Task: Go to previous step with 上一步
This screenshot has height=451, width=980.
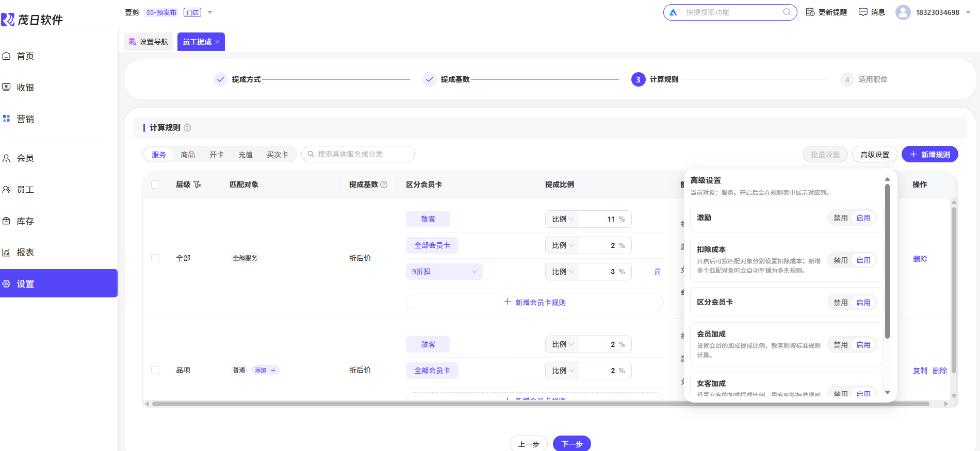Action: 529,444
